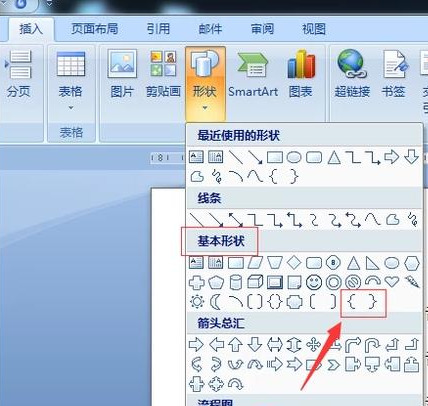Open the 视图 ribbon tab
The image size is (428, 406).
314,29
